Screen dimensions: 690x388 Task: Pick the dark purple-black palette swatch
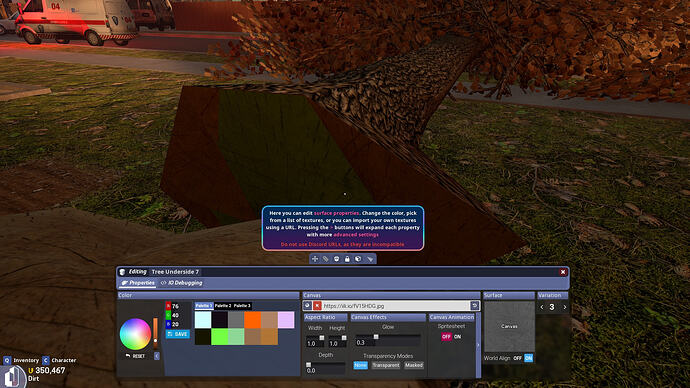tap(220, 320)
